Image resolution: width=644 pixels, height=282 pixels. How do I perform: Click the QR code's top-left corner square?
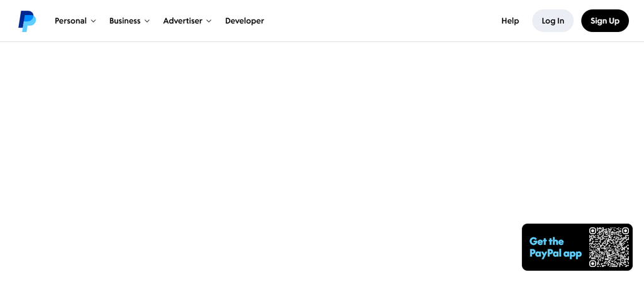point(592,230)
